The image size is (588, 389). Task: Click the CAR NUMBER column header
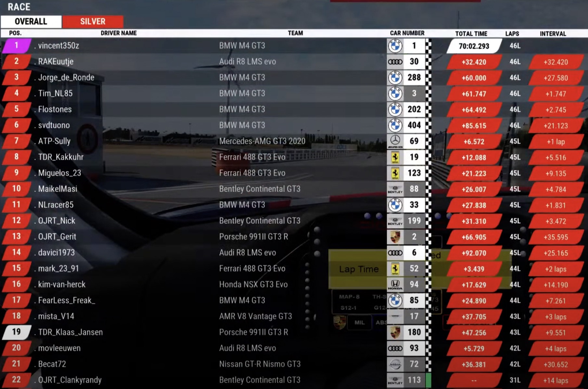[x=407, y=33]
